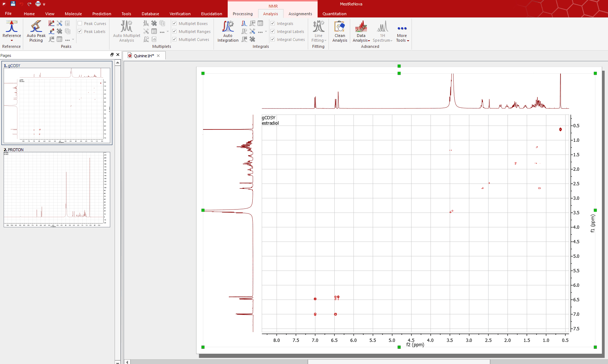Select the manual integration peak icon

point(244,23)
